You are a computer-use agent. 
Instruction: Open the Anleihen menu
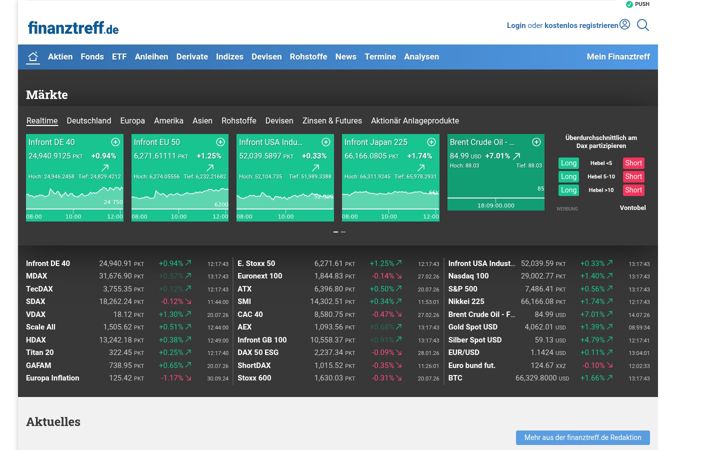tap(151, 57)
